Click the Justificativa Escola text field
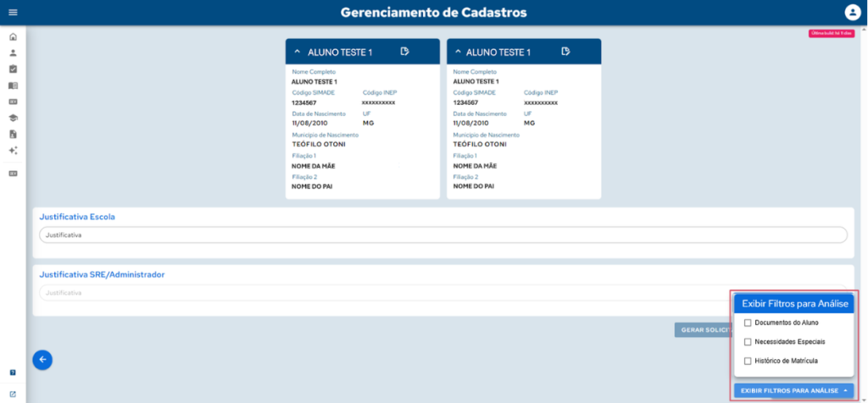The image size is (868, 403). point(442,235)
